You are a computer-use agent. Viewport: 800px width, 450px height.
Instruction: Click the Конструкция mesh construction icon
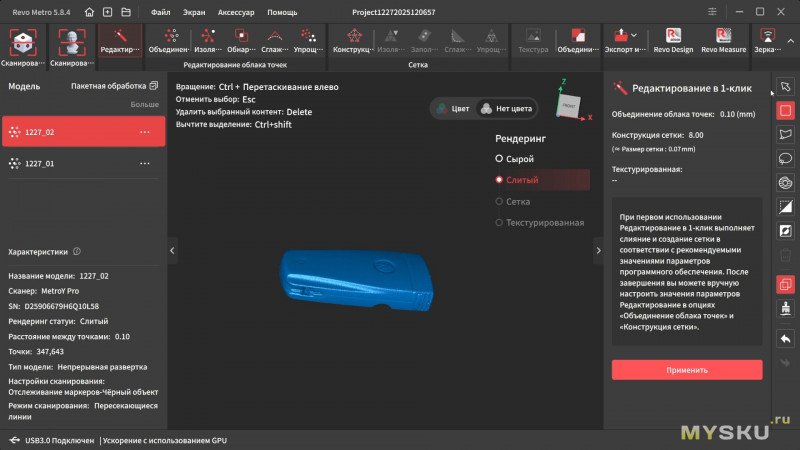coord(352,41)
